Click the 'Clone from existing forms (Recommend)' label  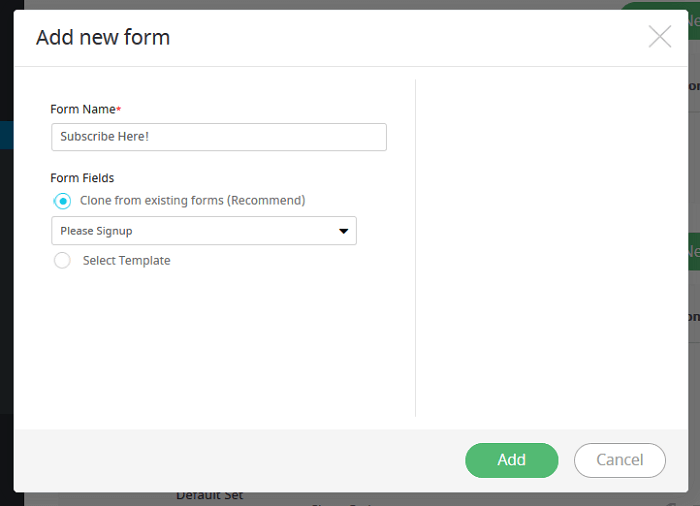point(192,200)
